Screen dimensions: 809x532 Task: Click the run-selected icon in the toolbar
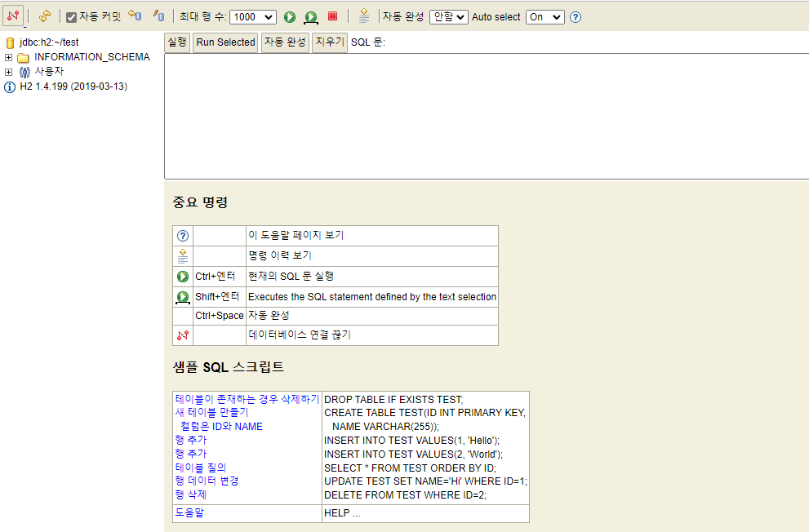point(310,17)
